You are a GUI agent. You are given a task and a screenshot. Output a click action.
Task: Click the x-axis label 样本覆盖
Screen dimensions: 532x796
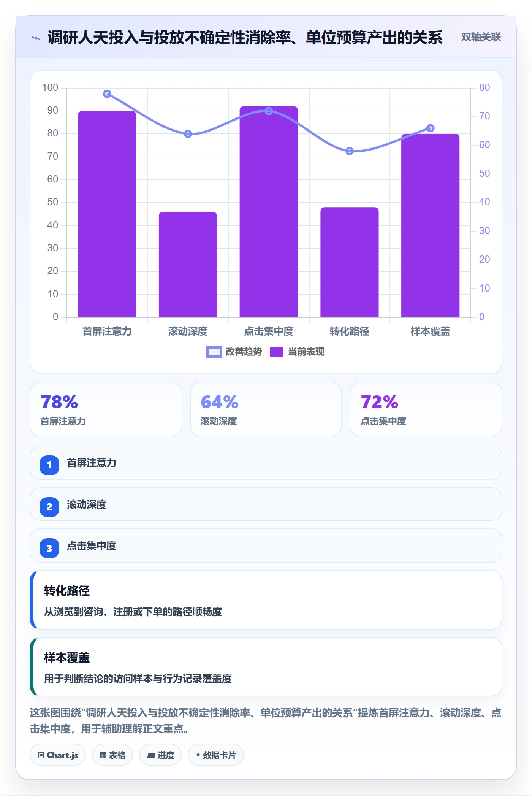[430, 331]
